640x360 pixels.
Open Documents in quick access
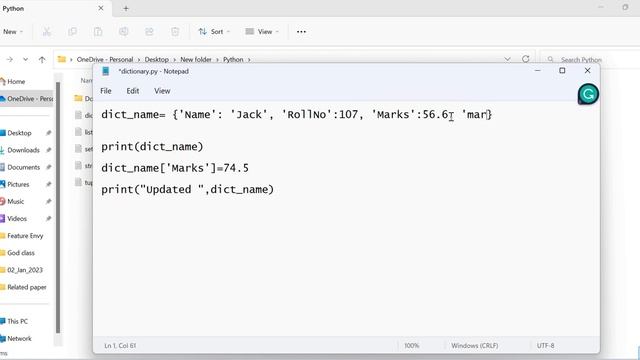pos(23,167)
